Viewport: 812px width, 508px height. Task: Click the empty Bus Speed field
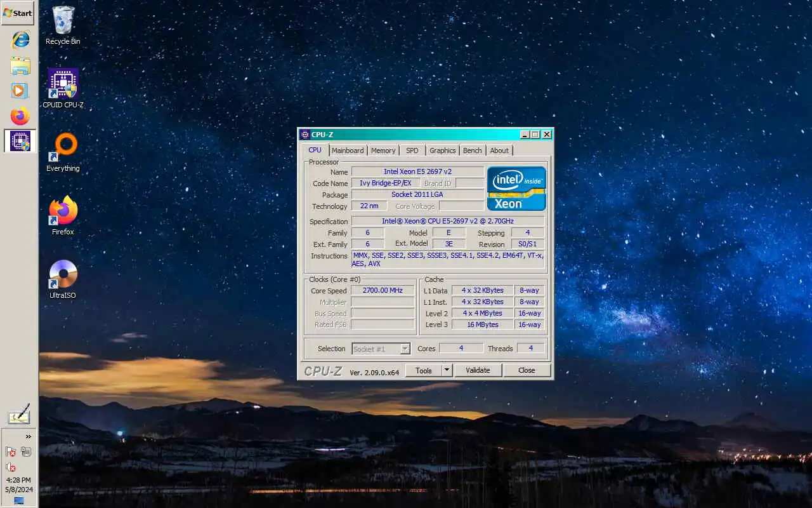coord(383,313)
